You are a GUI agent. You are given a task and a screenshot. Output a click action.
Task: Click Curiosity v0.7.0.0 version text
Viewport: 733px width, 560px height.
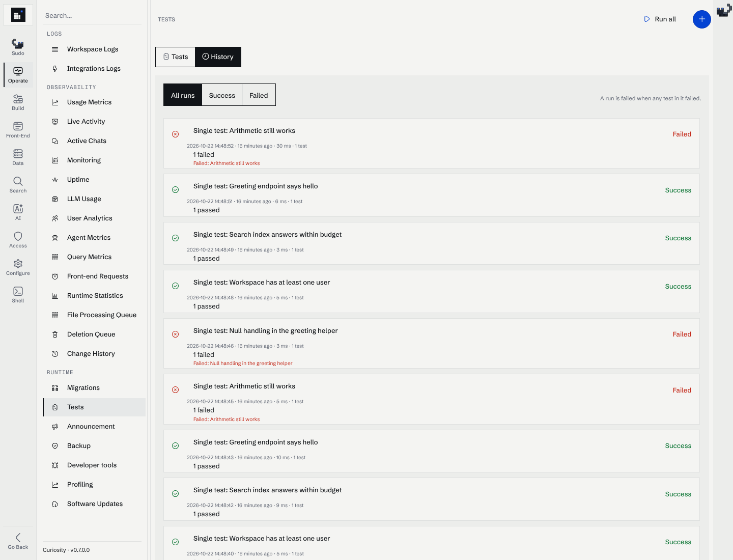tap(66, 550)
